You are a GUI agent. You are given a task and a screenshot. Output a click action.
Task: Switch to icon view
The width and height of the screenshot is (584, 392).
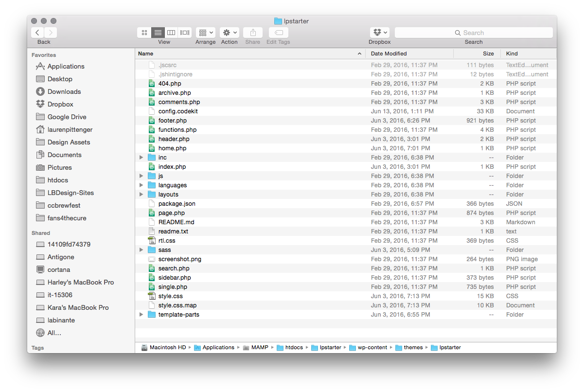coord(144,33)
